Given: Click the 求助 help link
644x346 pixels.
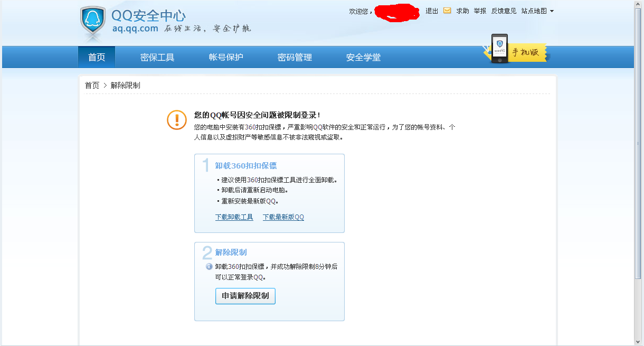Looking at the screenshot, I should pyautogui.click(x=462, y=11).
